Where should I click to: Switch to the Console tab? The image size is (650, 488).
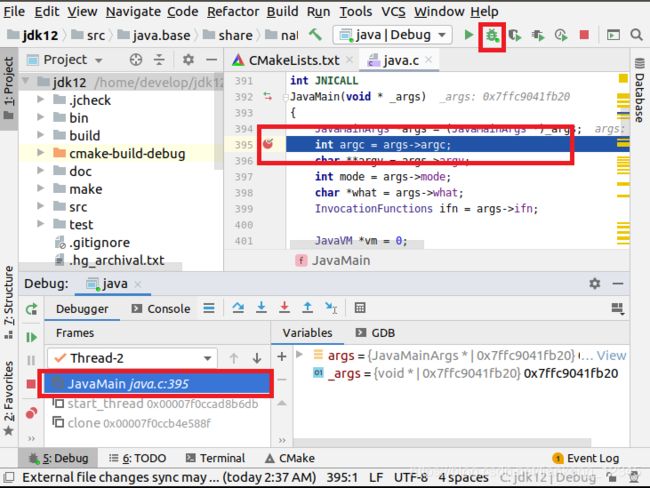tap(161, 309)
